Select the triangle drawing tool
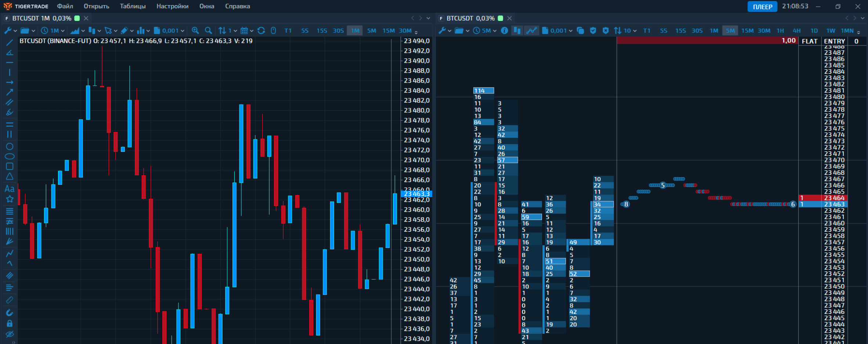This screenshot has width=868, height=344. tap(10, 176)
